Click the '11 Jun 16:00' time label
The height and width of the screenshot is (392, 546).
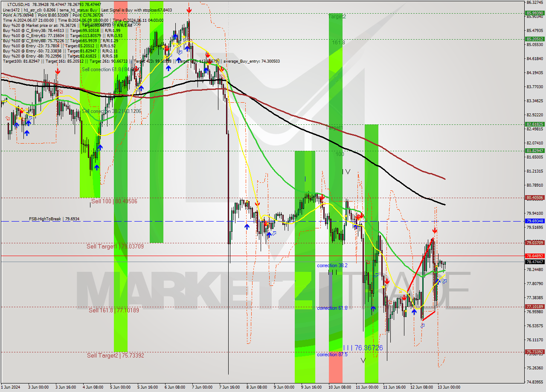[x=394, y=387]
